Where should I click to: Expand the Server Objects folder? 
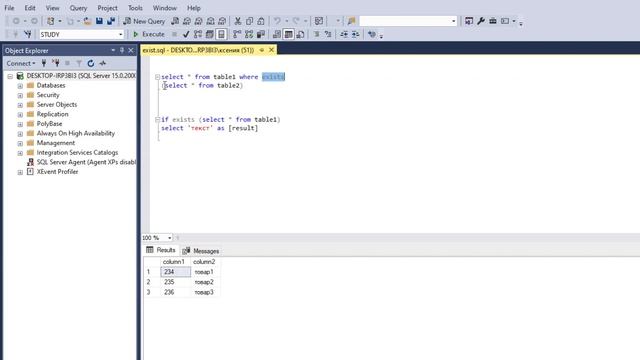click(20, 105)
